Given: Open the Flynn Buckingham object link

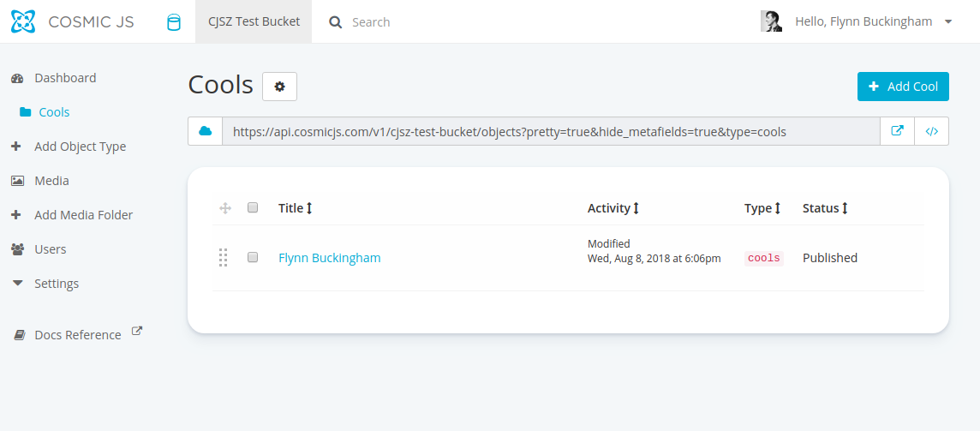Looking at the screenshot, I should point(329,258).
